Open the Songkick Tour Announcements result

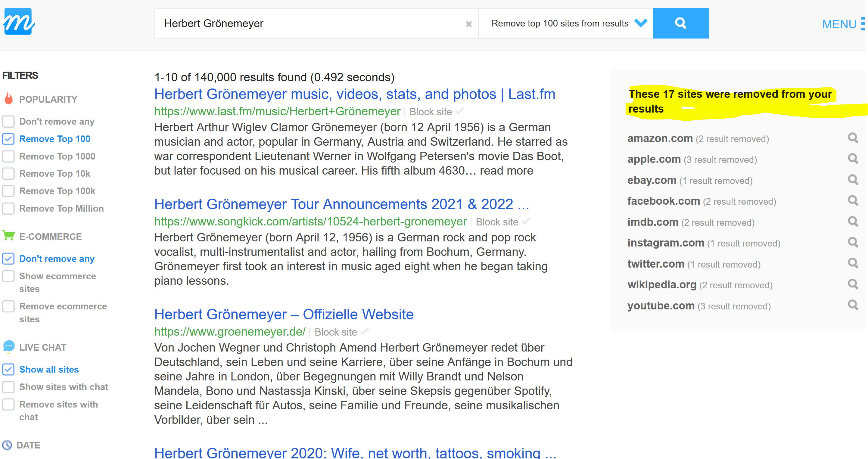pos(341,204)
